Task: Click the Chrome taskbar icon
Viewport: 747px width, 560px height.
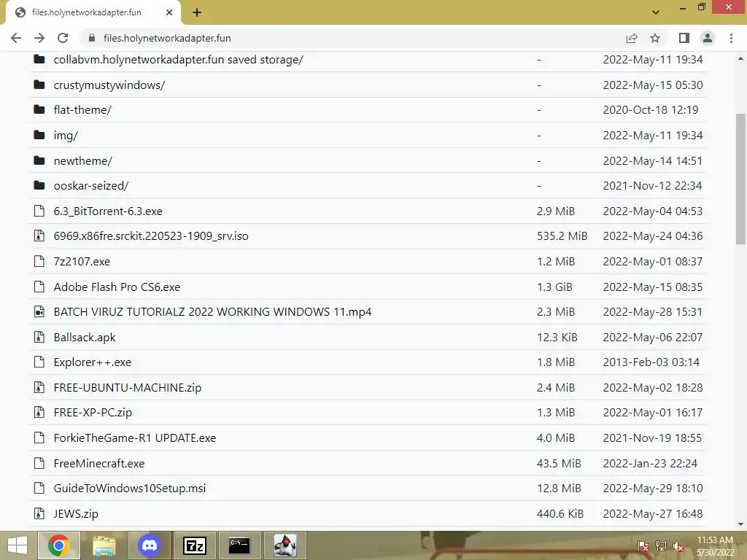Action: tap(58, 545)
